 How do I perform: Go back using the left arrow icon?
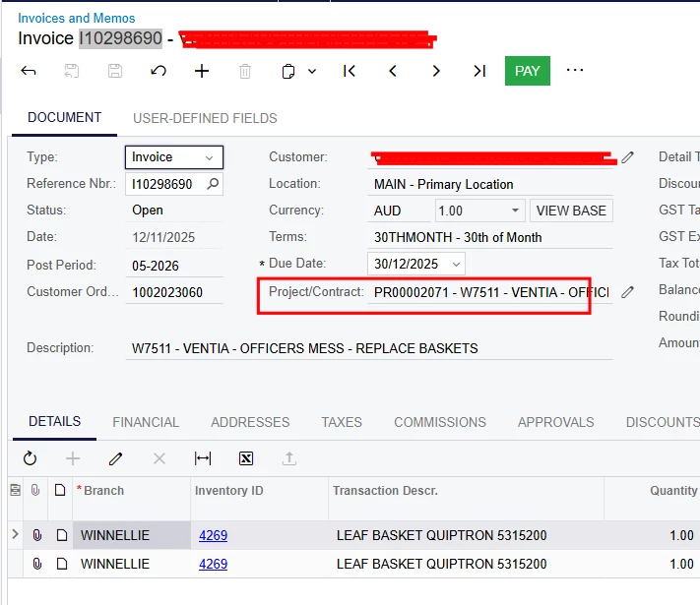pyautogui.click(x=29, y=71)
